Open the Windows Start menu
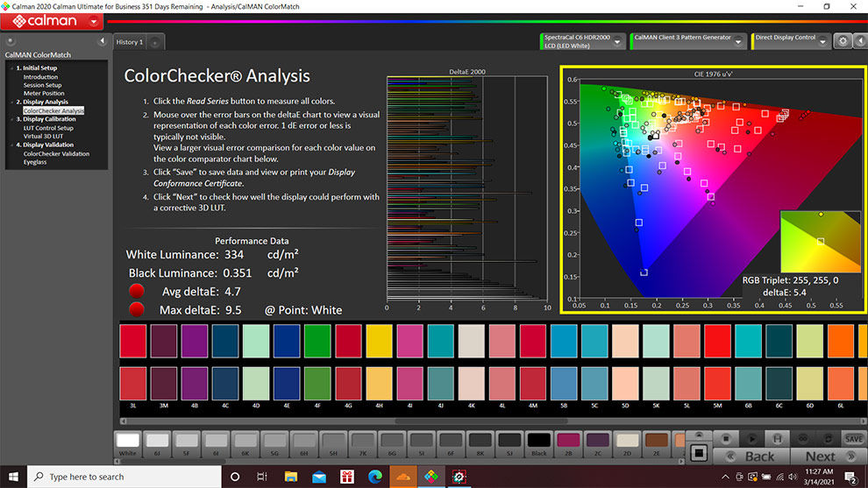868x488 pixels. (x=13, y=477)
